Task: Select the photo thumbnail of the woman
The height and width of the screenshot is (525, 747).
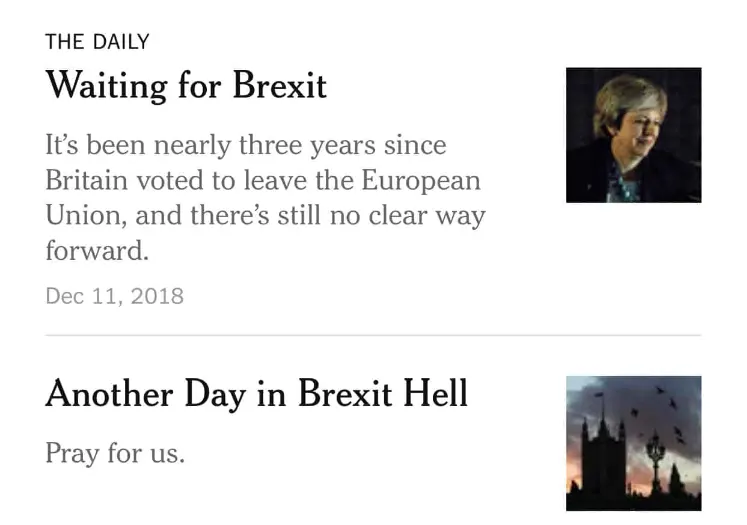Action: [633, 135]
